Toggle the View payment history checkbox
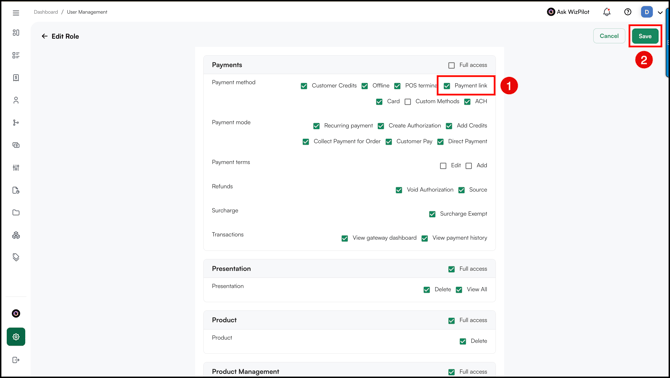Image resolution: width=670 pixels, height=378 pixels. tap(424, 238)
